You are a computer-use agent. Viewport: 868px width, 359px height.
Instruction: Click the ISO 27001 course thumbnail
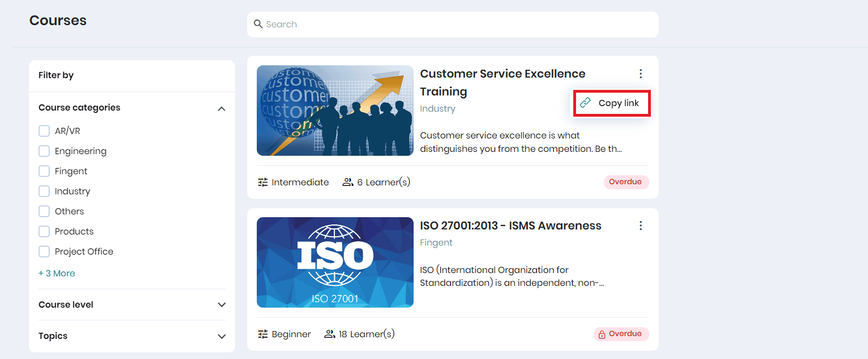coord(335,262)
